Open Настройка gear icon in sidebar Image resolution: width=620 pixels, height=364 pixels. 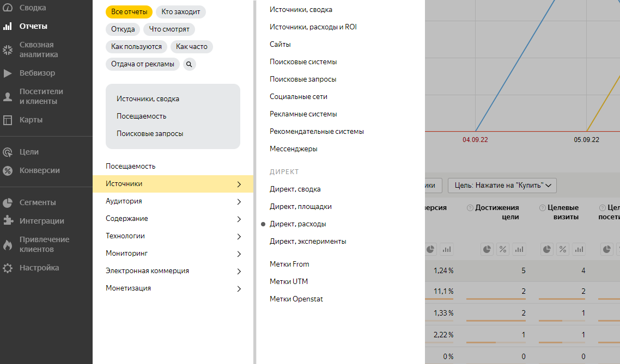(x=8, y=268)
